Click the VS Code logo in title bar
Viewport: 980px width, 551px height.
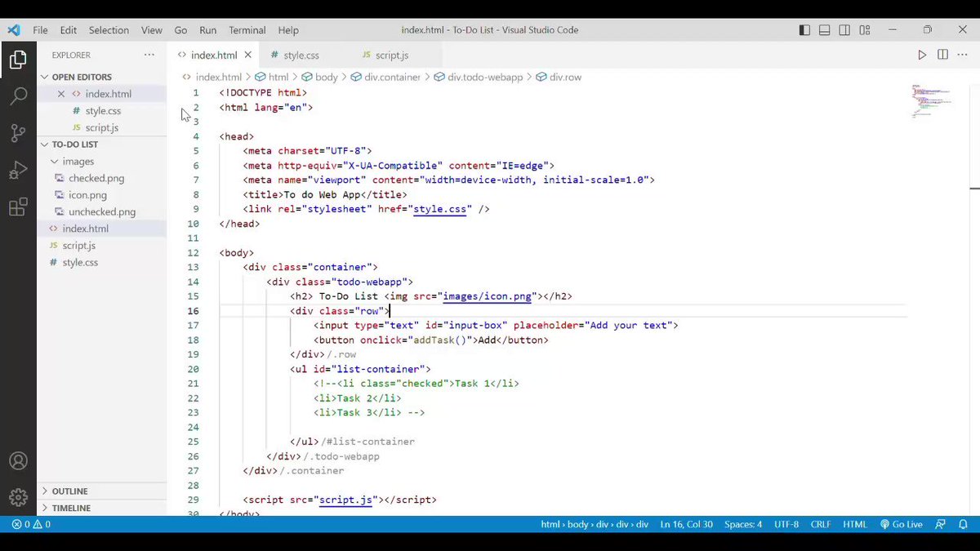tap(13, 30)
